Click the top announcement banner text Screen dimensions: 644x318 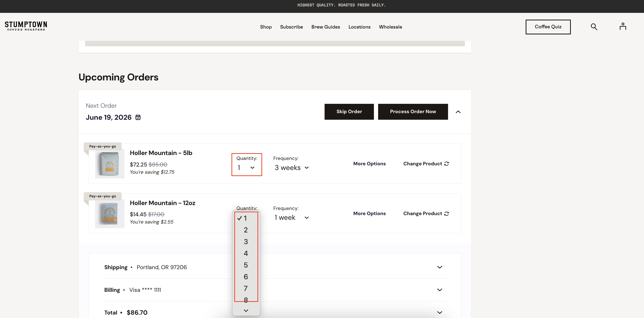341,5
